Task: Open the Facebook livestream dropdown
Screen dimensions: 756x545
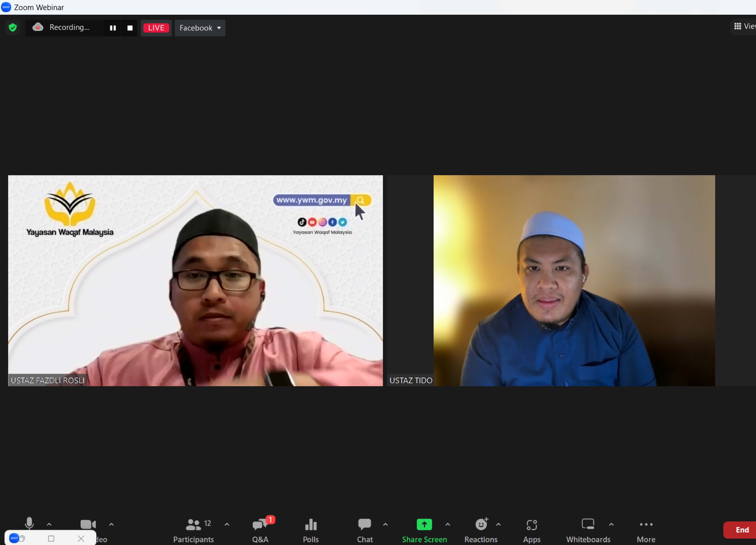Action: 200,28
